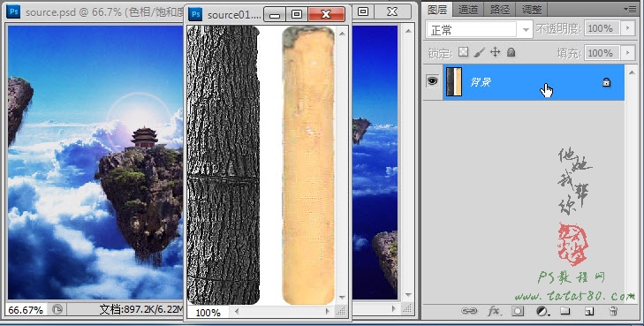644x326 pixels.
Task: Delete layer with the trash icon
Action: click(613, 311)
